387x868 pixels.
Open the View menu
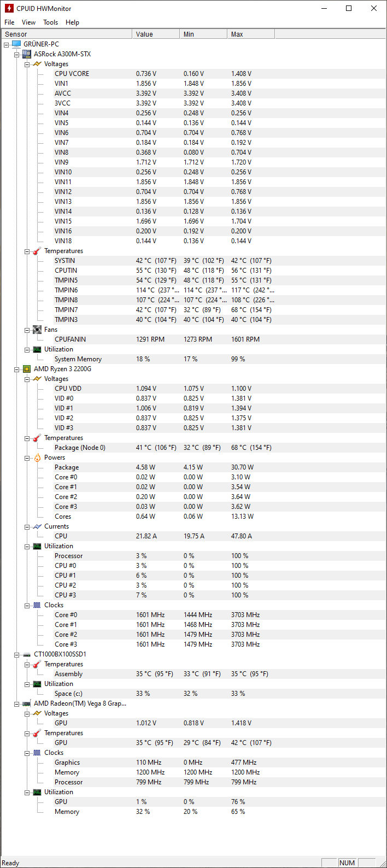28,22
